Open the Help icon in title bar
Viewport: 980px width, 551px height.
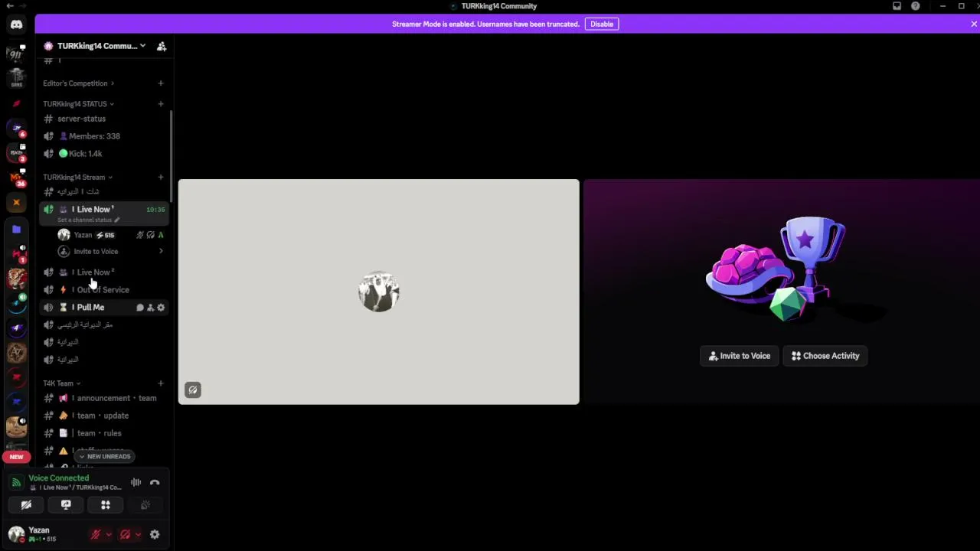click(x=915, y=6)
